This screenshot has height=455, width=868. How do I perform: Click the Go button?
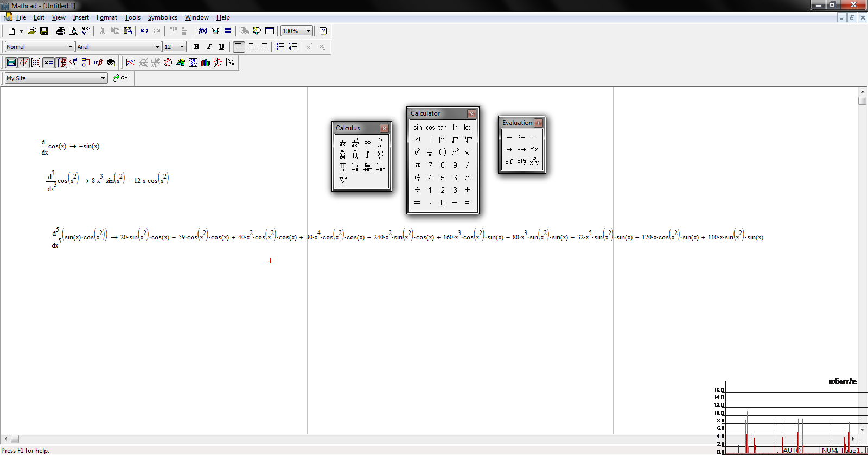(120, 78)
